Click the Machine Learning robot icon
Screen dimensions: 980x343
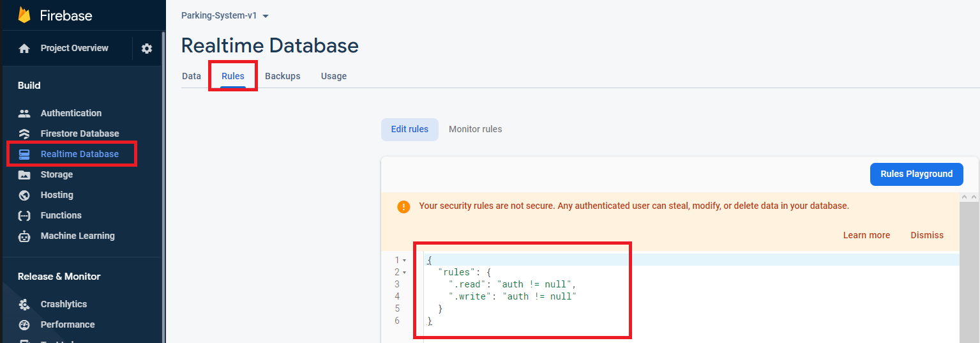[x=24, y=236]
